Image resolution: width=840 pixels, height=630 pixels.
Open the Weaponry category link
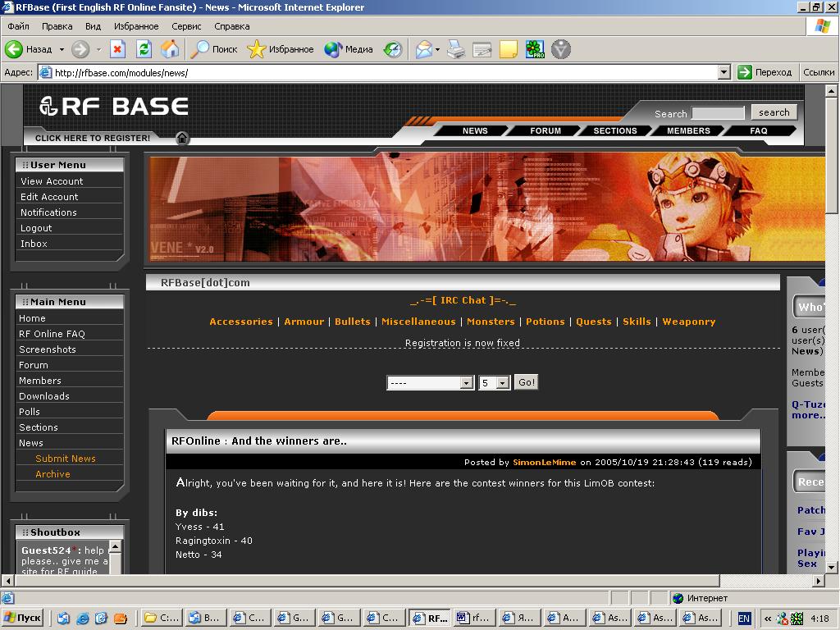689,322
